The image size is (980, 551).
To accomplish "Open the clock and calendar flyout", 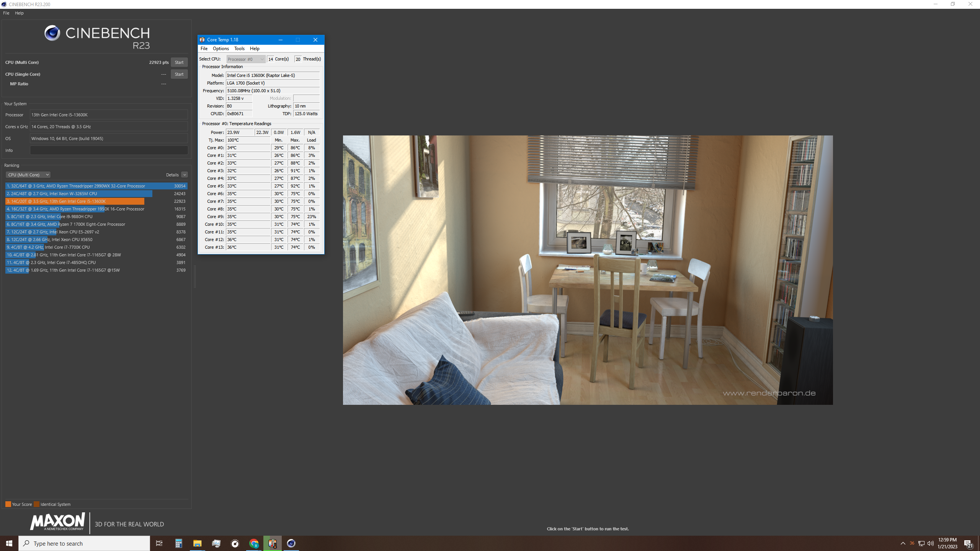I will click(x=947, y=543).
